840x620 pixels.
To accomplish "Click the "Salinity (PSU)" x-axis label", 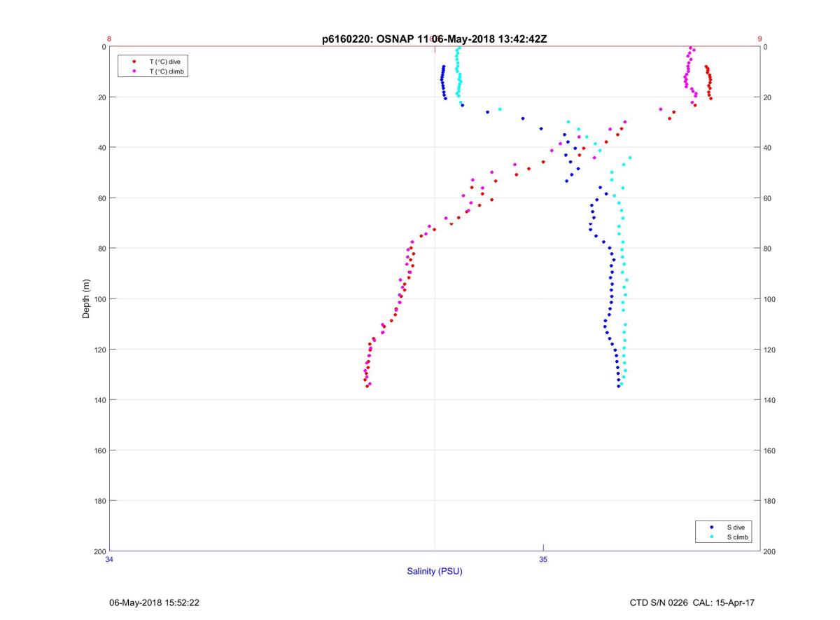I will click(x=435, y=572).
